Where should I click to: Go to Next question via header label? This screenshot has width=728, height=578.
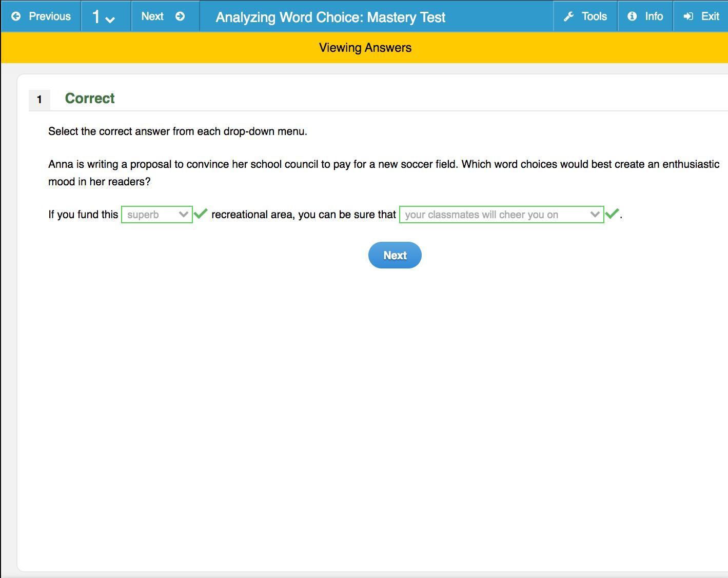(x=152, y=16)
